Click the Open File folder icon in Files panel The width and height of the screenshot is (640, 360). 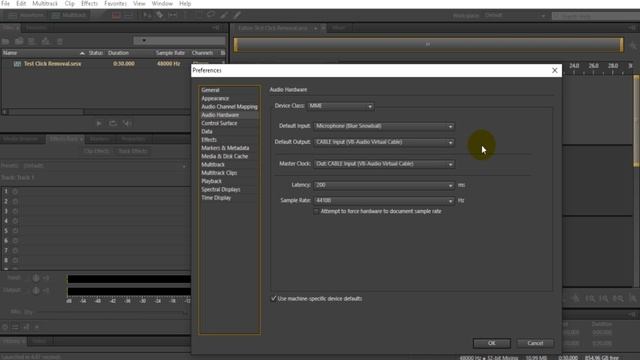click(6, 41)
